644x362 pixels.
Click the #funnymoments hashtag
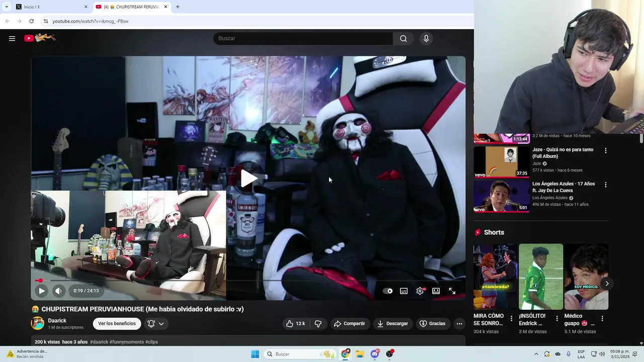pos(127,342)
